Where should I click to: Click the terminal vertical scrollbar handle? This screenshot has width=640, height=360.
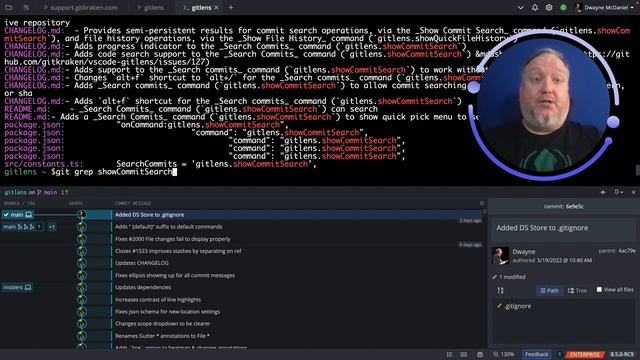[638, 170]
